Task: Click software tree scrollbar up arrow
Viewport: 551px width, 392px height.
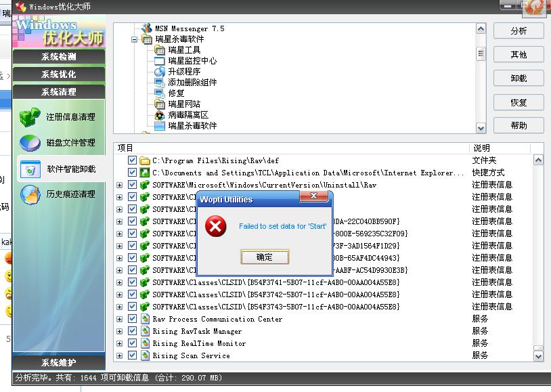Action: (481, 28)
